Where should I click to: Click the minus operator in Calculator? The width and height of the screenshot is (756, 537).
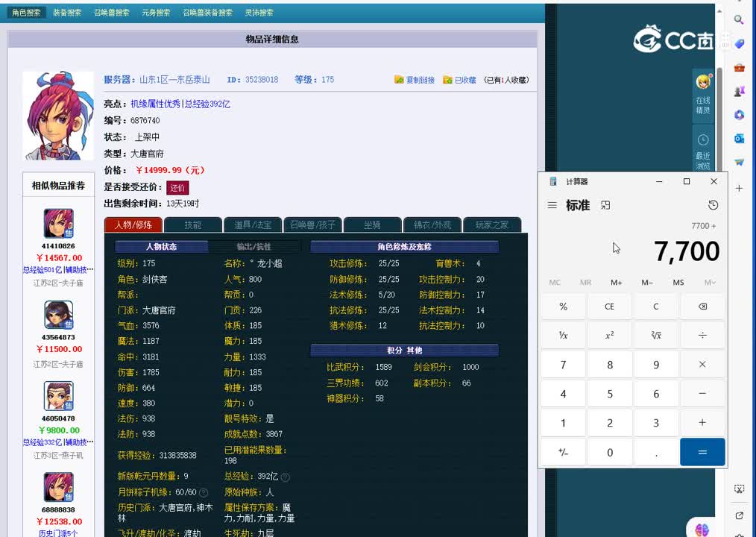(x=702, y=394)
